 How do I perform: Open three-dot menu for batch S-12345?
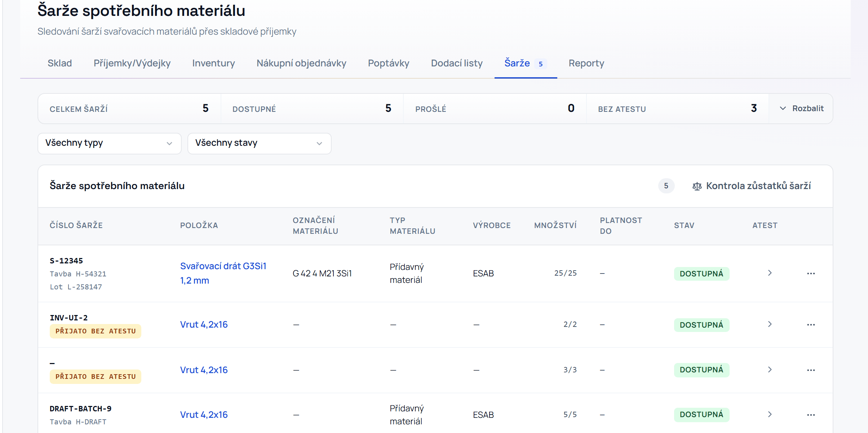[x=811, y=274]
